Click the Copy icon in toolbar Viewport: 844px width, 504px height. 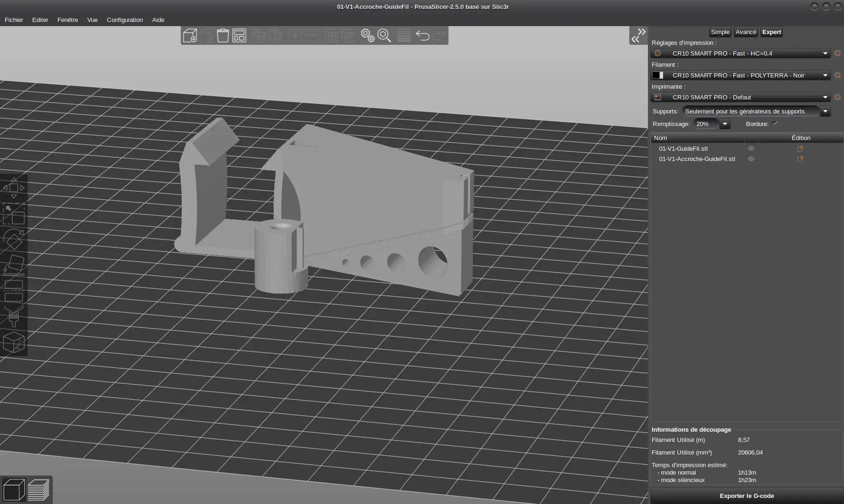coord(259,35)
